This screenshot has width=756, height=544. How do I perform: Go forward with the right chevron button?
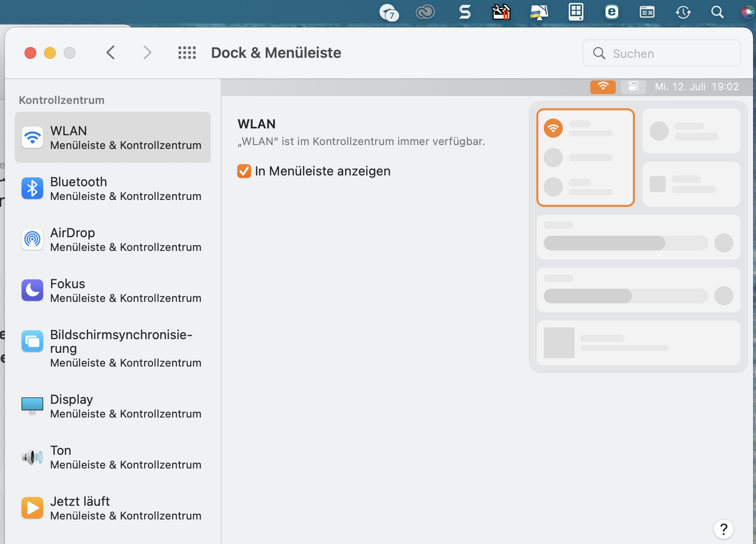click(147, 52)
